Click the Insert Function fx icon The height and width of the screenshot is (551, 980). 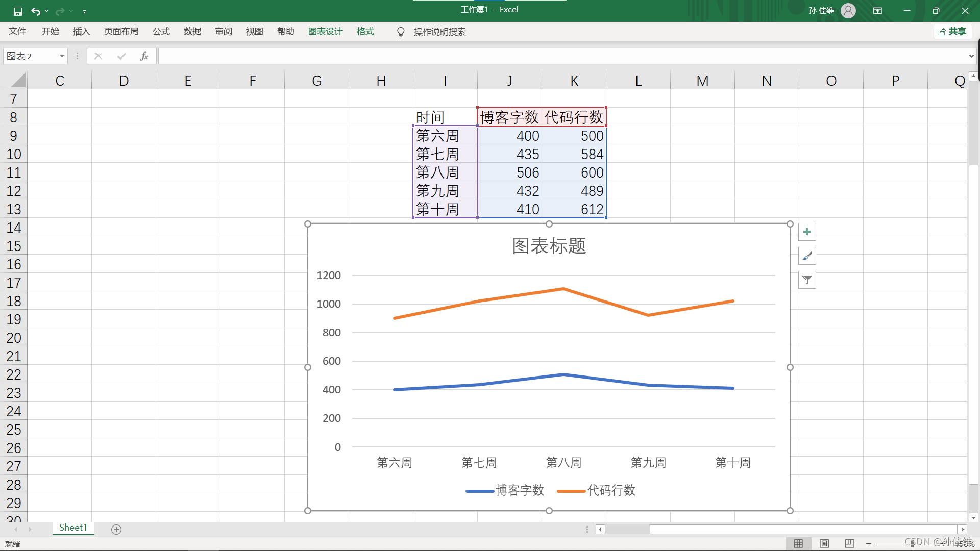coord(144,56)
